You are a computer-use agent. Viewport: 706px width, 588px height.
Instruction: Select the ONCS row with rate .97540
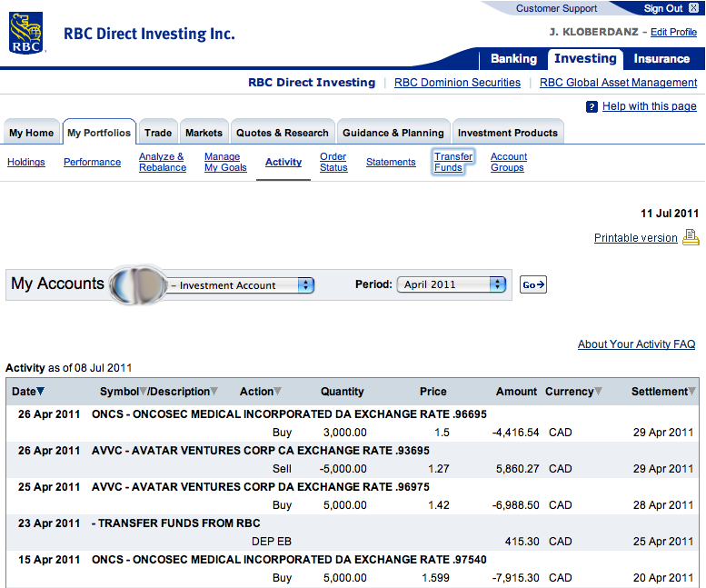353,569
